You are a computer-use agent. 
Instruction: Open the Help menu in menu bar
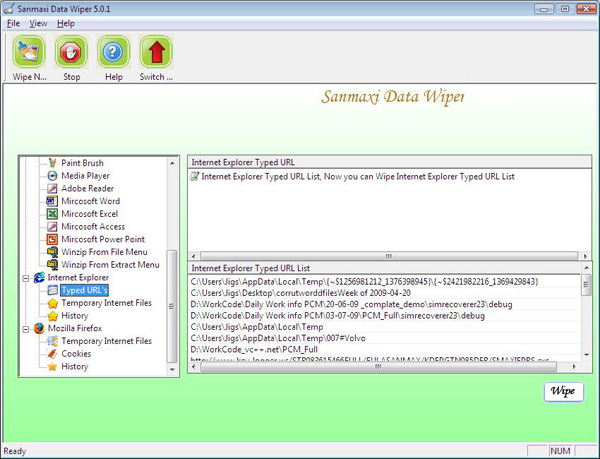(65, 22)
